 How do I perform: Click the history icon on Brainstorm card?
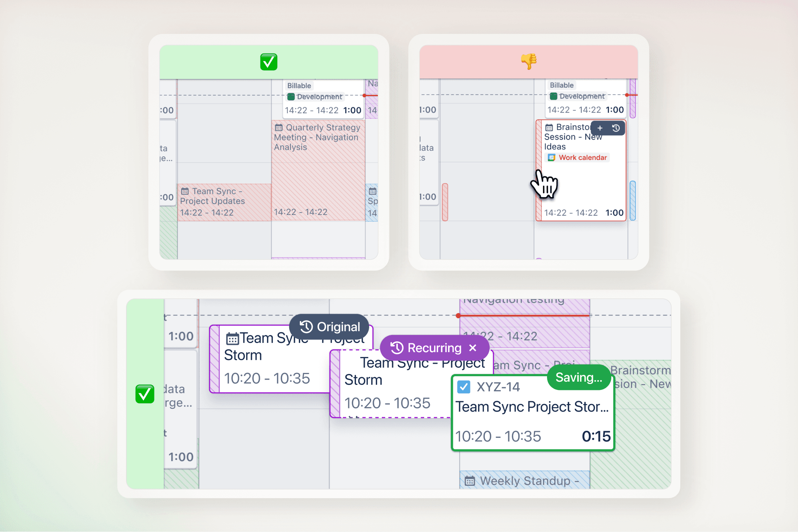[x=616, y=128]
